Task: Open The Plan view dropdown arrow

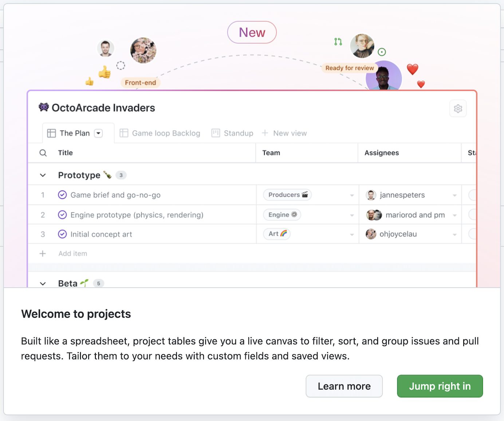Action: click(98, 133)
